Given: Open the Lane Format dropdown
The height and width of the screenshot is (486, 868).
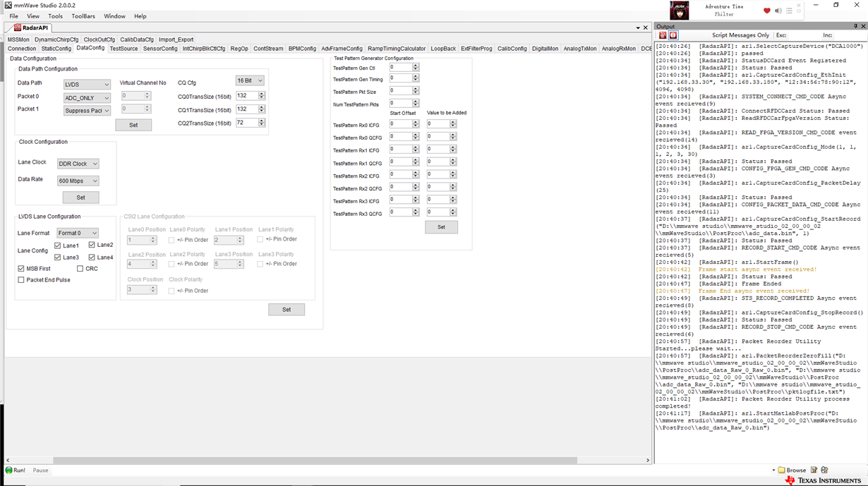Looking at the screenshot, I should pyautogui.click(x=78, y=233).
